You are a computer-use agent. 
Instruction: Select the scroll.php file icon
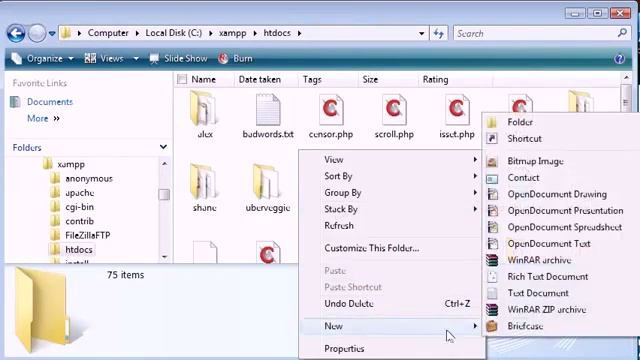point(394,109)
